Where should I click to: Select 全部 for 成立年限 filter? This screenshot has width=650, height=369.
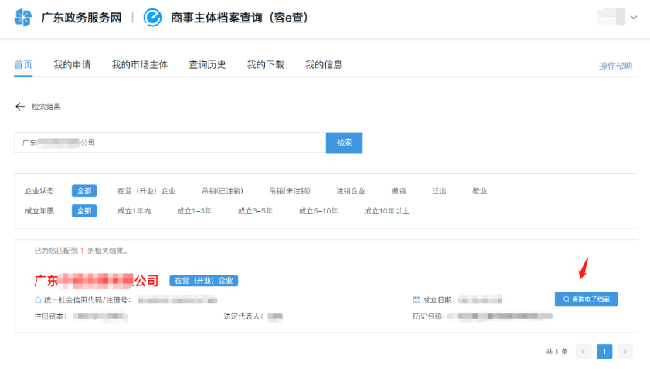(x=84, y=211)
